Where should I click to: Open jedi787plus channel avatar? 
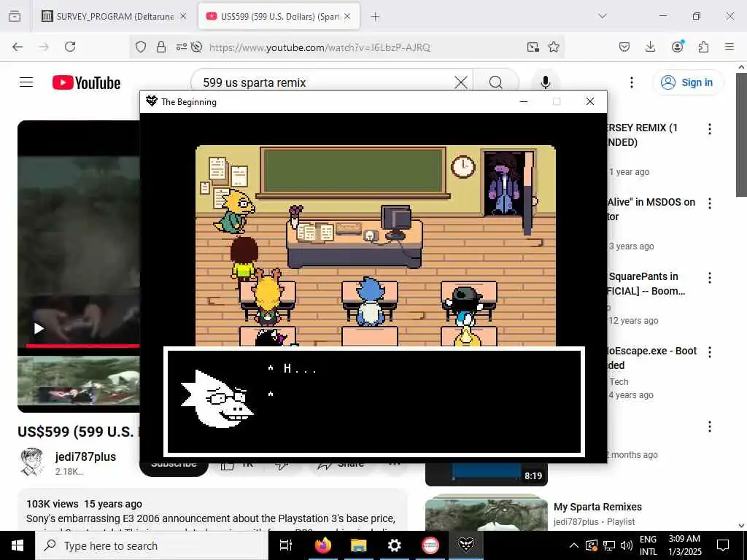32,462
